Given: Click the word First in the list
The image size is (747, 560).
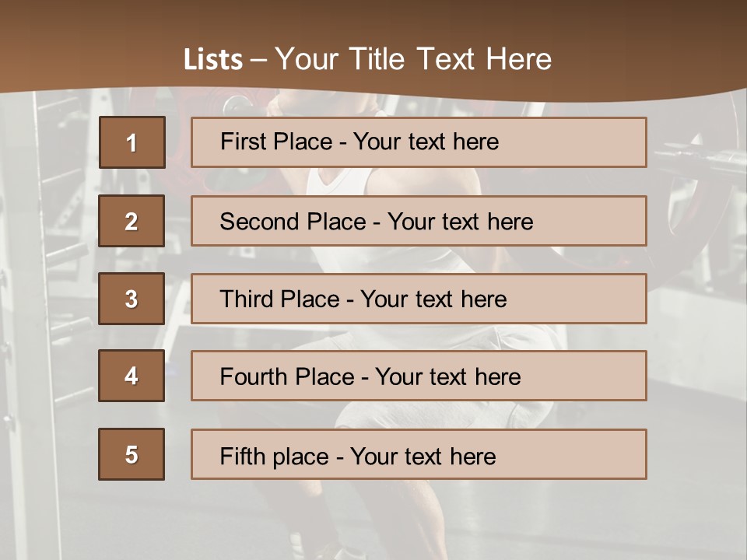Looking at the screenshot, I should click(243, 142).
